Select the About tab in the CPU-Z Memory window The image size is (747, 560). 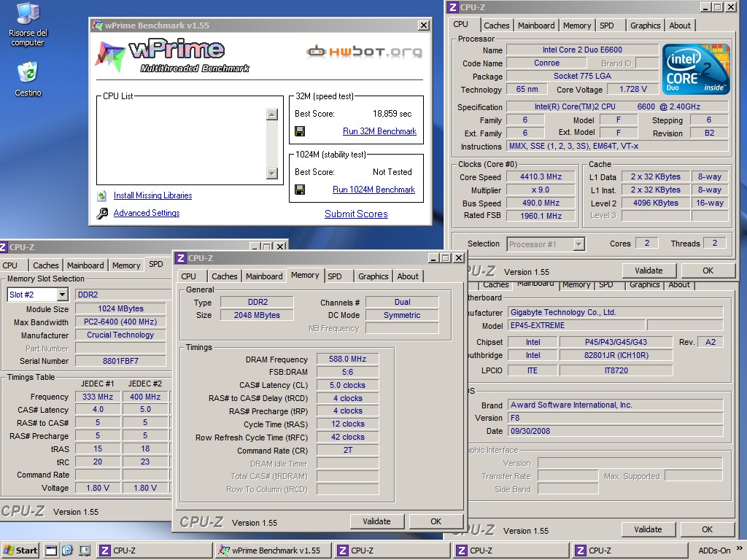click(x=408, y=276)
